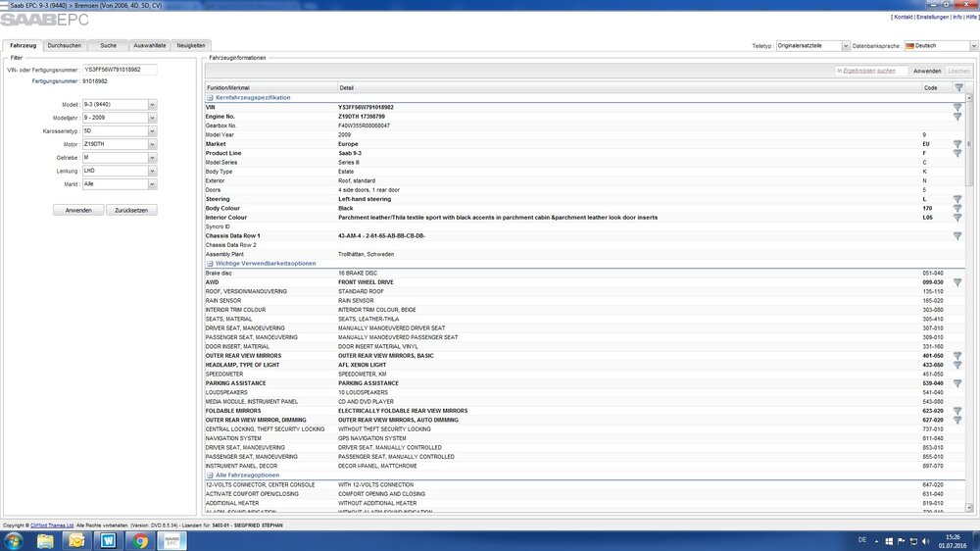Screen dimensions: 980x551
Task: Click the filter icon in Parking Assistance row
Action: pyautogui.click(x=956, y=383)
